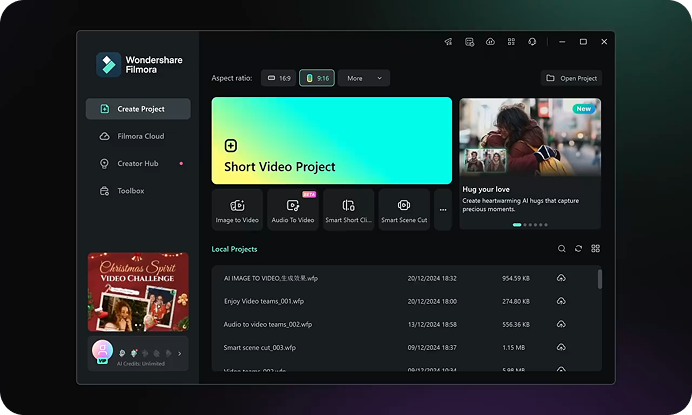Click the 13/12/2024 18:58 date cell
Image resolution: width=692 pixels, height=415 pixels.
pyautogui.click(x=432, y=324)
